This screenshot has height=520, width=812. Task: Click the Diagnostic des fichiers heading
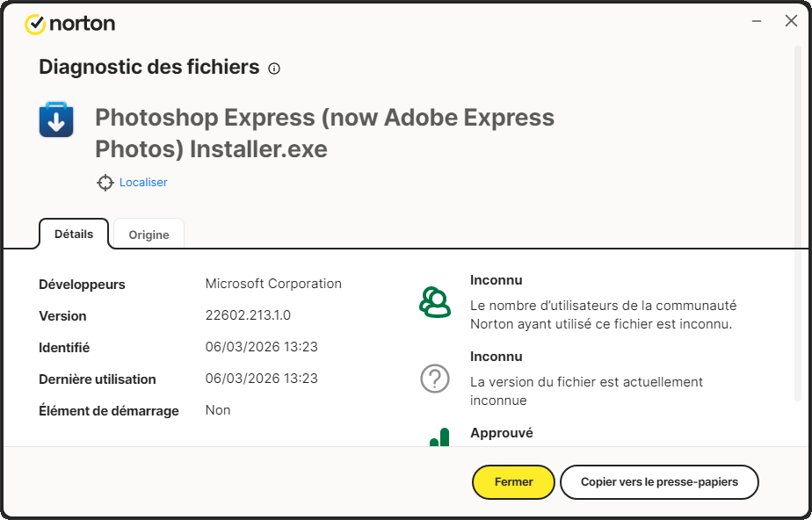click(x=149, y=68)
